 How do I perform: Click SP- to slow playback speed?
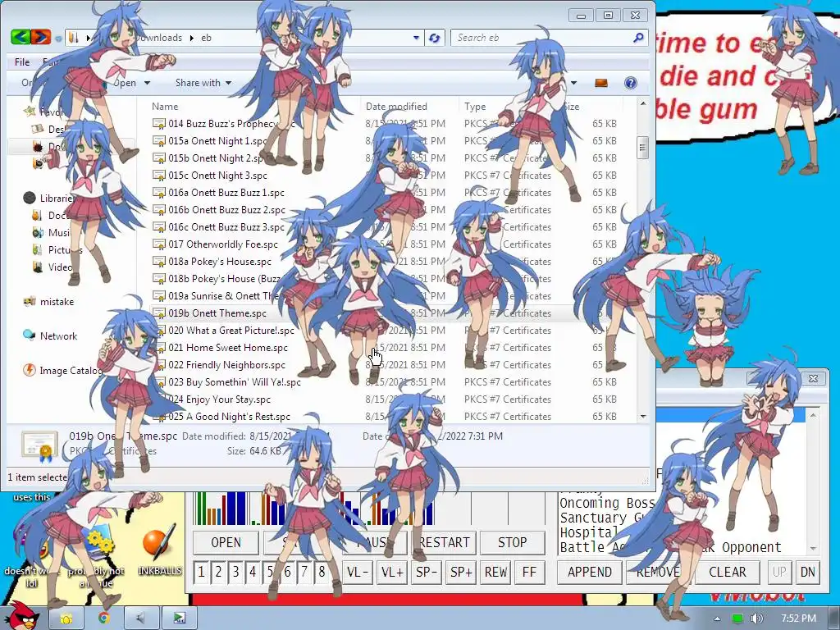(x=427, y=572)
